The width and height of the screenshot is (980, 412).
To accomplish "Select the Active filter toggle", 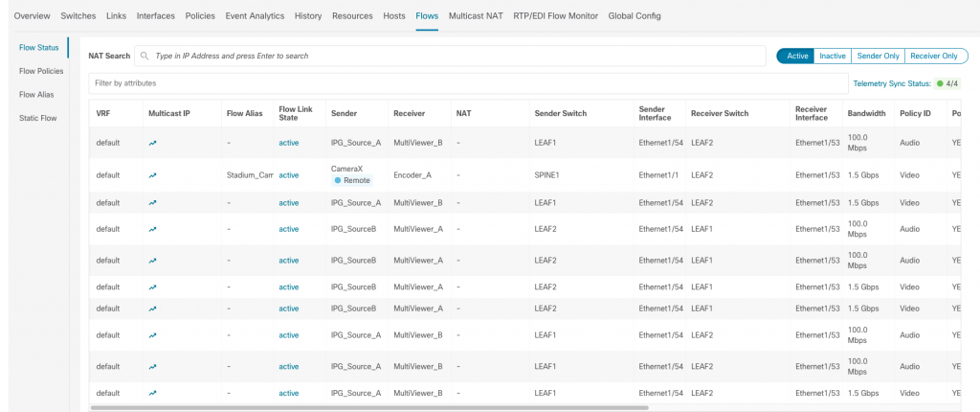I will (795, 56).
